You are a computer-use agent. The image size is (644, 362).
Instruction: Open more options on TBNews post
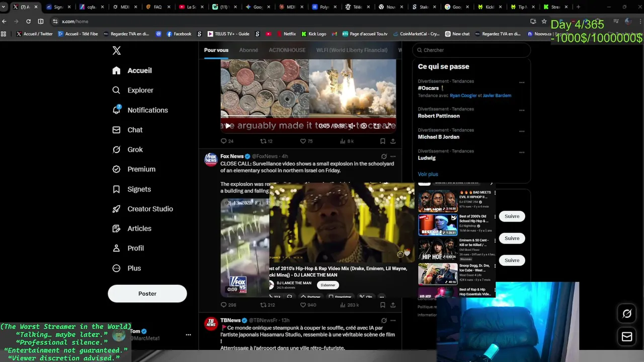tap(393, 320)
